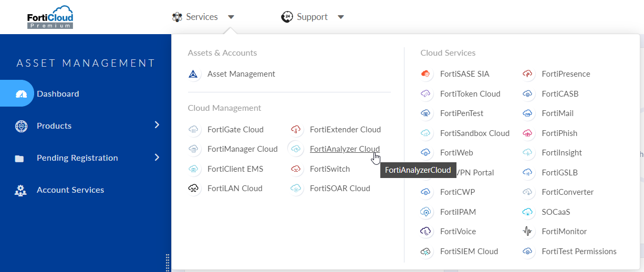Open the FortiAnalyzer Cloud link
The width and height of the screenshot is (644, 272).
(x=345, y=149)
